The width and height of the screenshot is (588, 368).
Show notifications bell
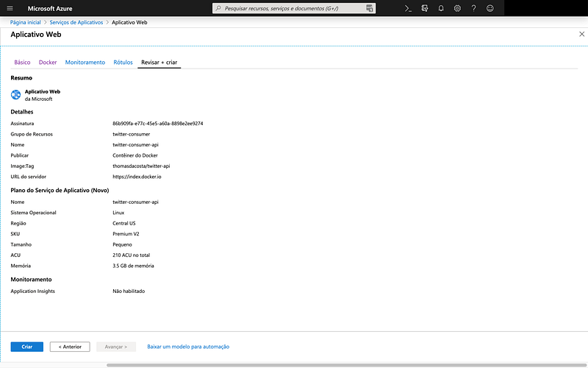(441, 8)
